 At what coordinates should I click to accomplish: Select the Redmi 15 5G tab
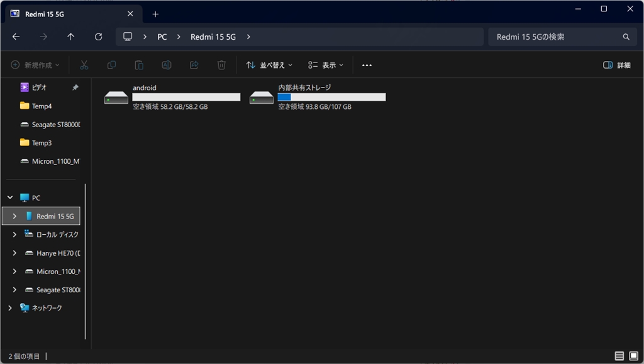74,14
